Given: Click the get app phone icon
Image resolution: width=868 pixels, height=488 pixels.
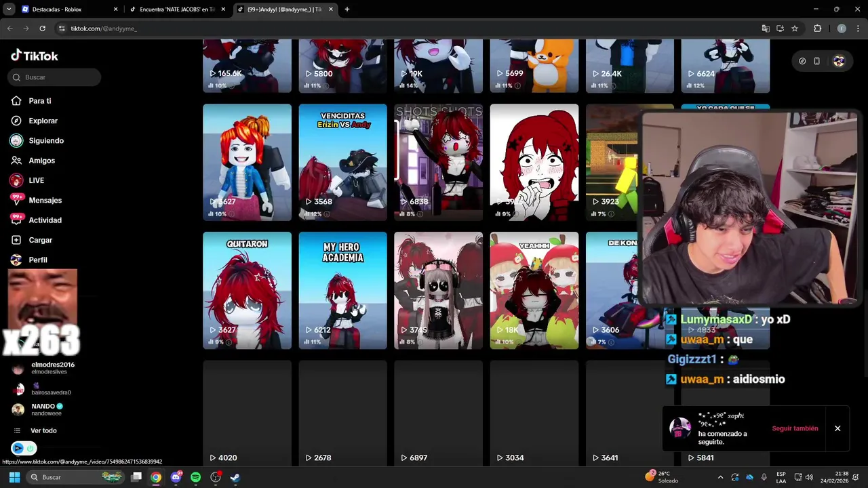Looking at the screenshot, I should tap(816, 61).
